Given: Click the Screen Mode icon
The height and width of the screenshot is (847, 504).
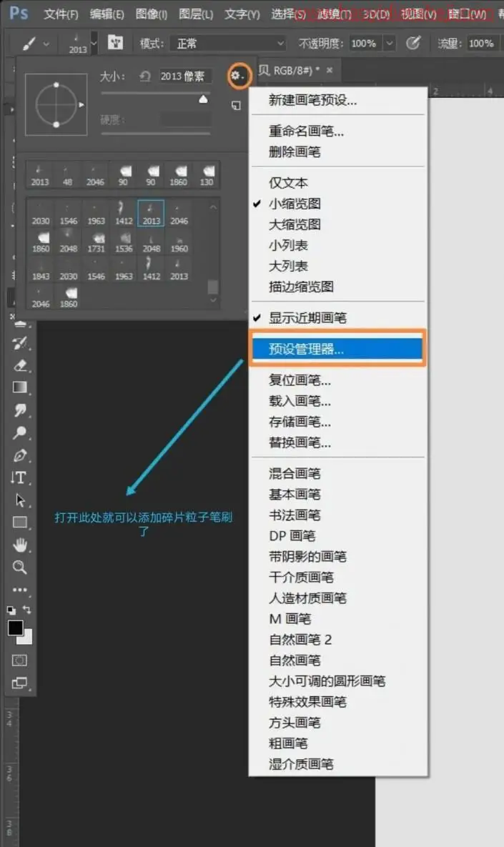Looking at the screenshot, I should click(19, 683).
